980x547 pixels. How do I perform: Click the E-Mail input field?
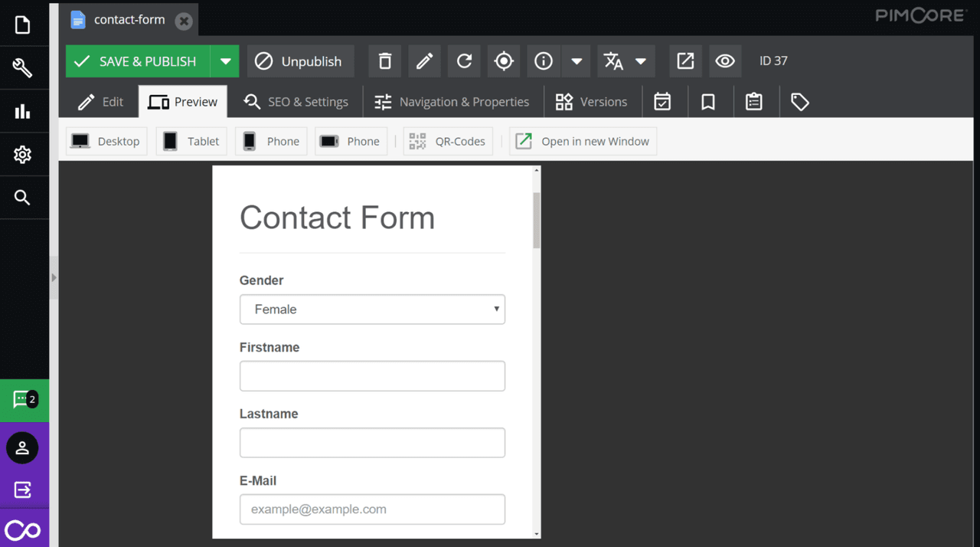pyautogui.click(x=372, y=509)
